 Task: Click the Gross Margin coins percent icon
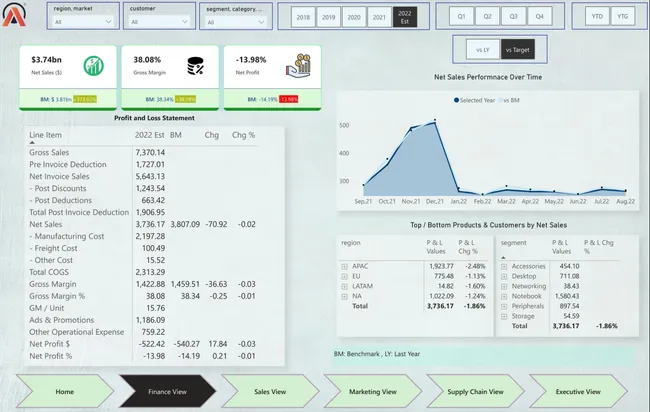(x=195, y=66)
